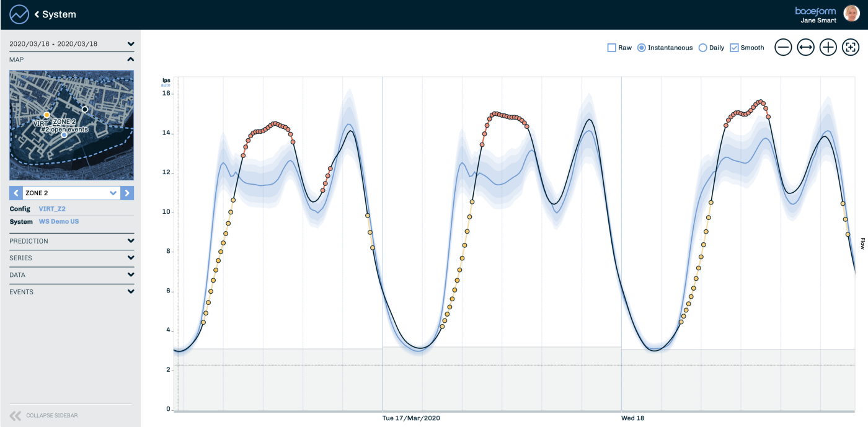
Task: Expand the date range 2020/03/16 - 2020/03/18 section
Action: click(x=71, y=44)
